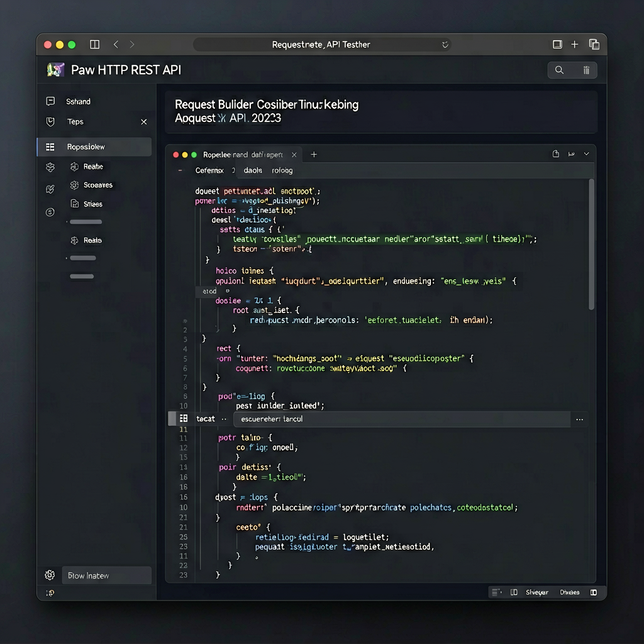Click the flag icon in the editor header
This screenshot has height=644, width=644.
(571, 154)
